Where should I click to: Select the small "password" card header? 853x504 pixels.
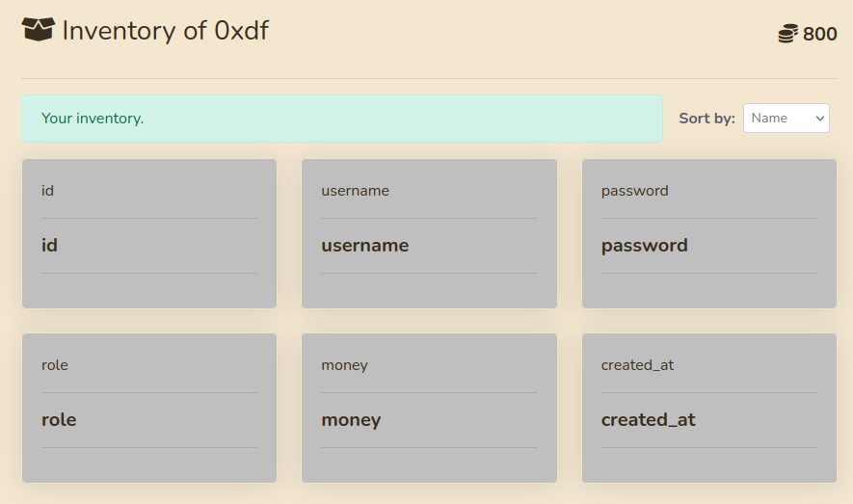634,191
